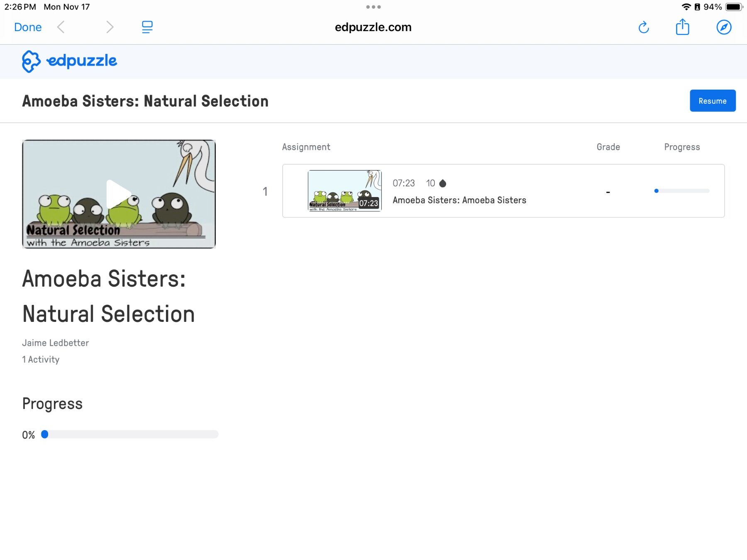Click teacher name Jaime Ledbetter

tap(55, 343)
